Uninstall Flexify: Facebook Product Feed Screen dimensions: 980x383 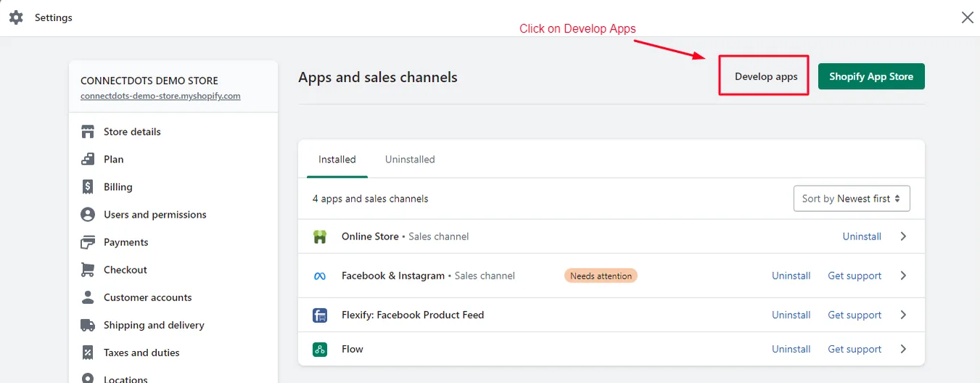pos(791,315)
